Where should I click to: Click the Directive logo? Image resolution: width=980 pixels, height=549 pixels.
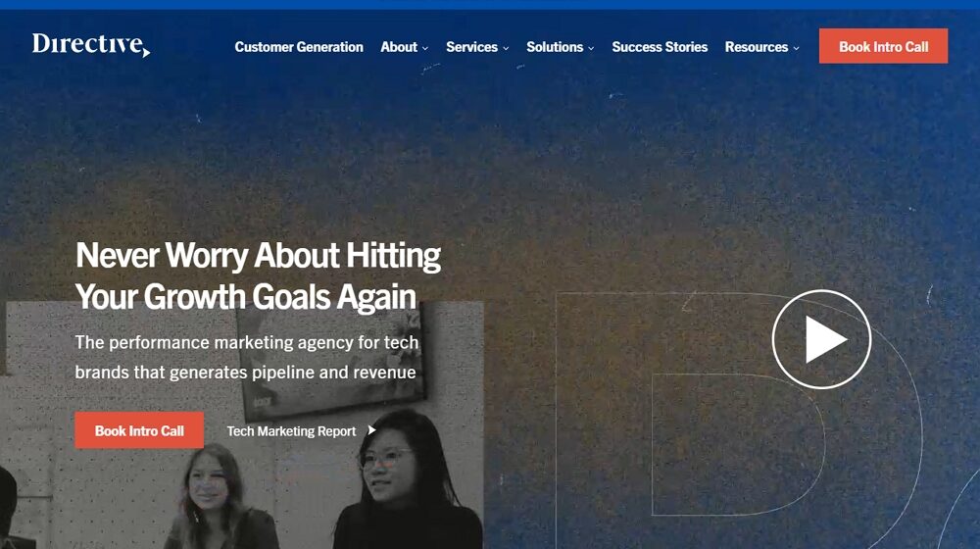(91, 45)
